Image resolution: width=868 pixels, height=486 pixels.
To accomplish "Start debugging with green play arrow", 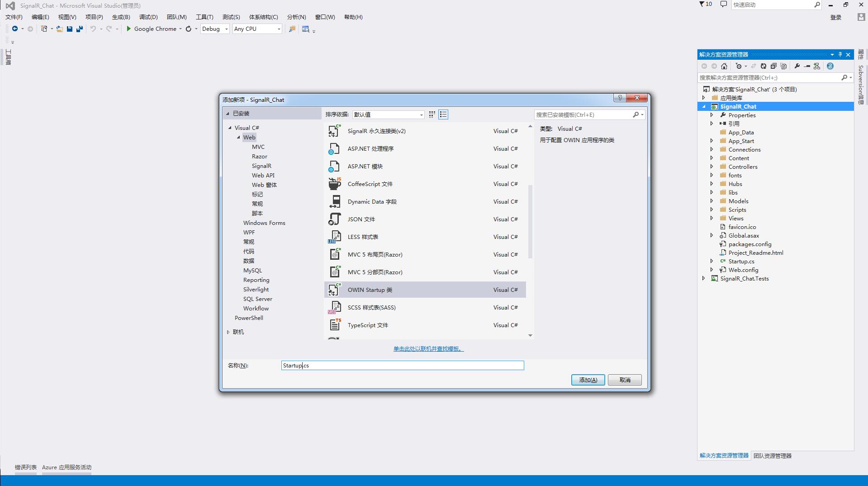I will [128, 29].
